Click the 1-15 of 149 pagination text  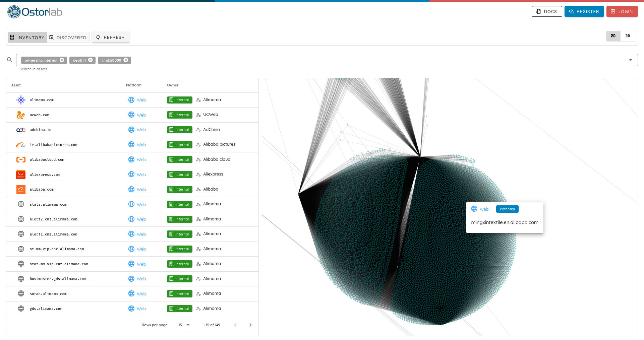point(212,325)
